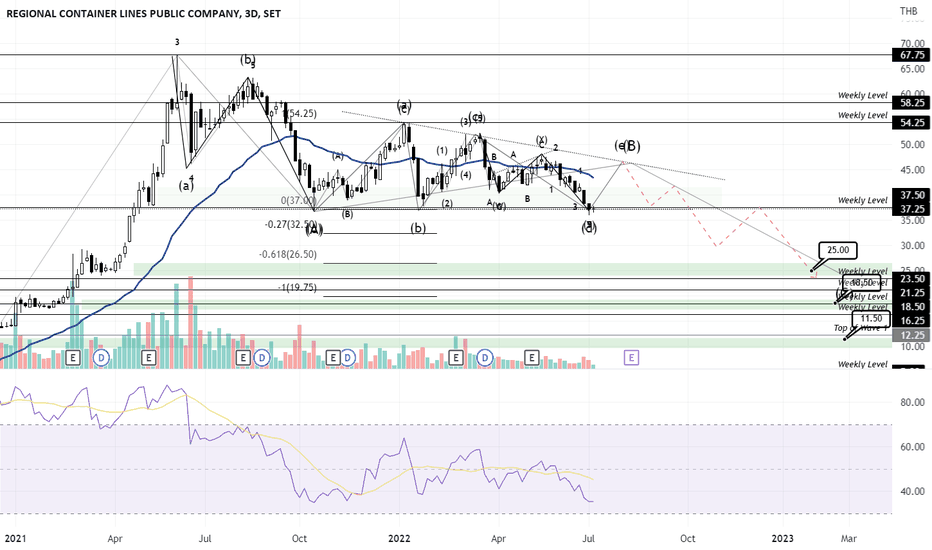932x550 pixels.
Task: Click the 60.00 value on the RSI scale
Action: [912, 447]
